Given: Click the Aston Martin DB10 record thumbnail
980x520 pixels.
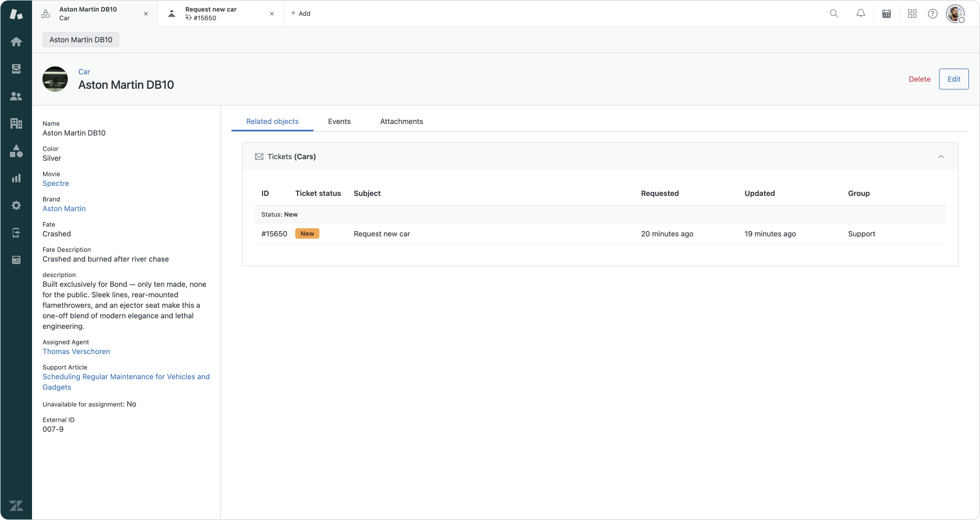Looking at the screenshot, I should coord(55,79).
